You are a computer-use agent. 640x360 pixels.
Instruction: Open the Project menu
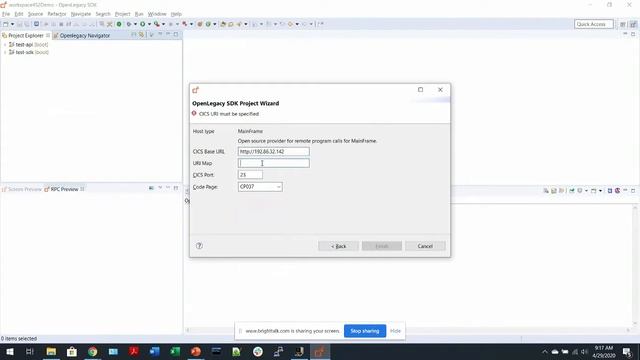[122, 14]
